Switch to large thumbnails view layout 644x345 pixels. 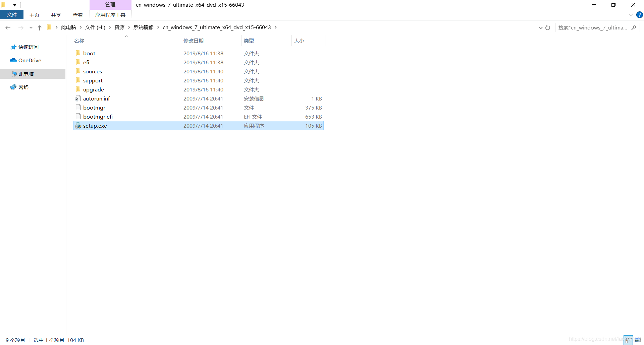coord(638,340)
